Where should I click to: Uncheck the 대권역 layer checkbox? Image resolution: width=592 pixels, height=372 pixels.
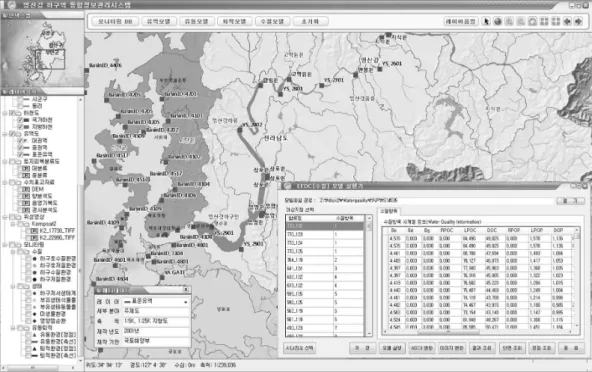(20, 140)
